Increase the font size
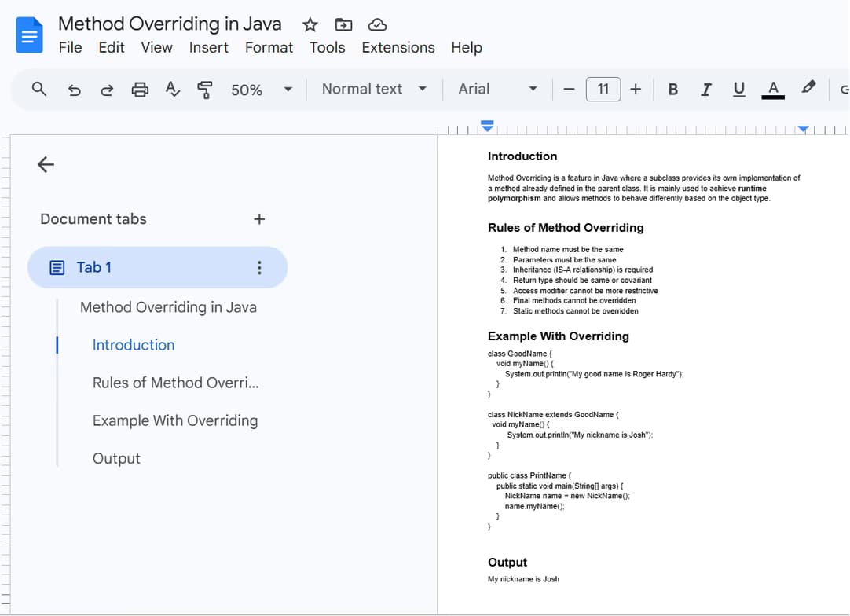850x616 pixels. coord(636,89)
